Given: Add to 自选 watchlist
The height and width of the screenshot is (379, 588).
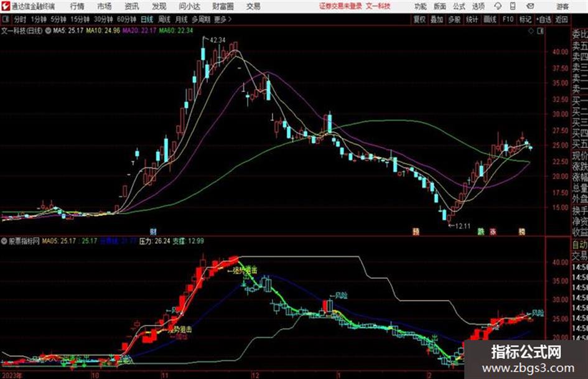Looking at the screenshot, I should [x=543, y=19].
